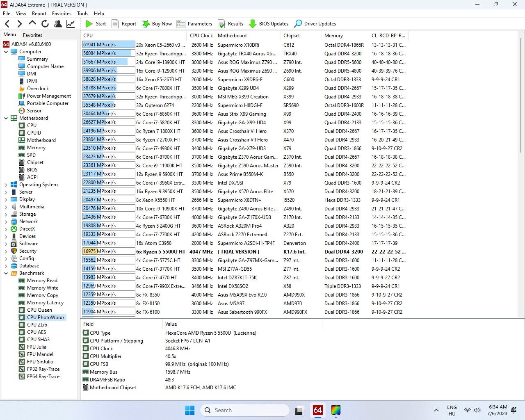
Task: Expand the Operating System node
Action: pyautogui.click(x=6, y=185)
